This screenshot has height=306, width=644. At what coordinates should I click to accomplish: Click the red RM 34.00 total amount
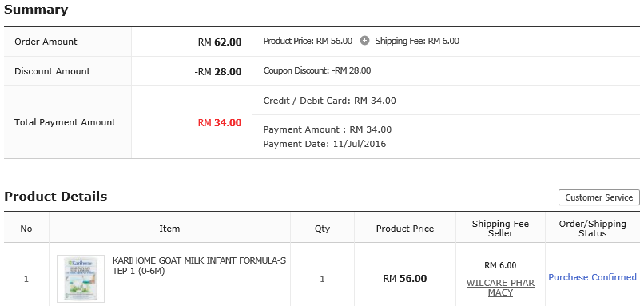[220, 123]
